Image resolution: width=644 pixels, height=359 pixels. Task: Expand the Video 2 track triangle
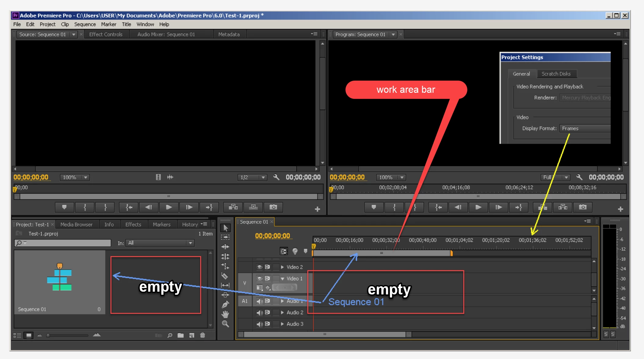point(282,267)
